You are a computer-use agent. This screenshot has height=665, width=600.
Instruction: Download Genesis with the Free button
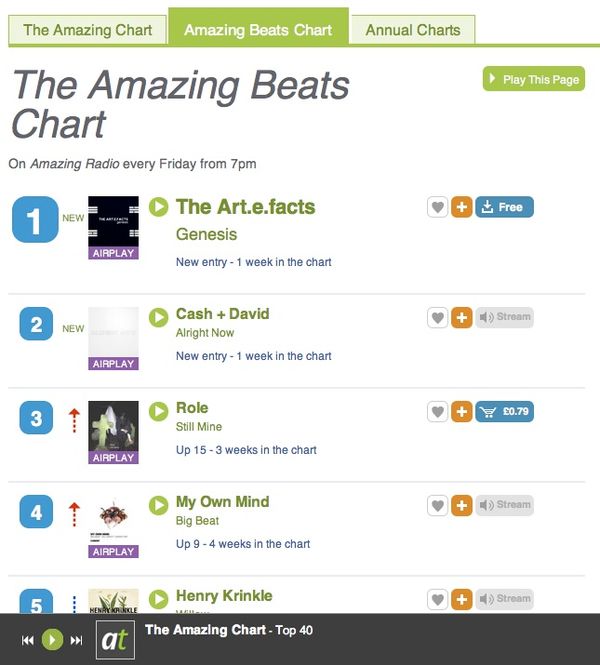pos(504,207)
